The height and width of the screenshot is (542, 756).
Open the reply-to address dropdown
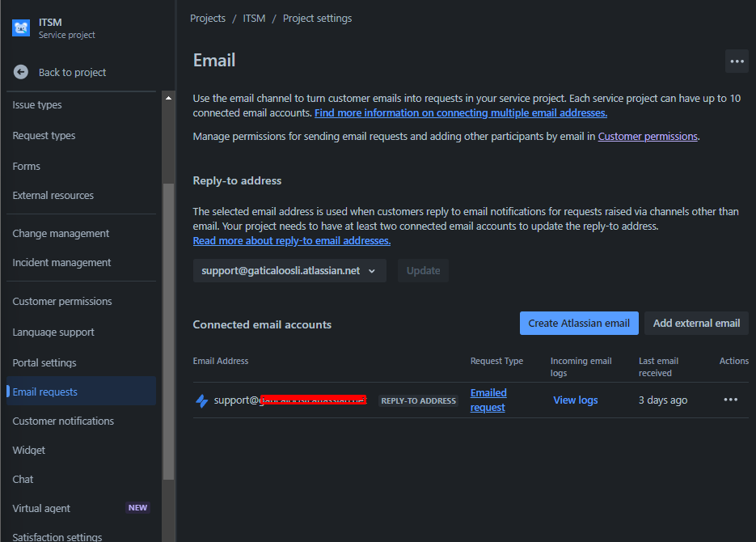(x=289, y=270)
